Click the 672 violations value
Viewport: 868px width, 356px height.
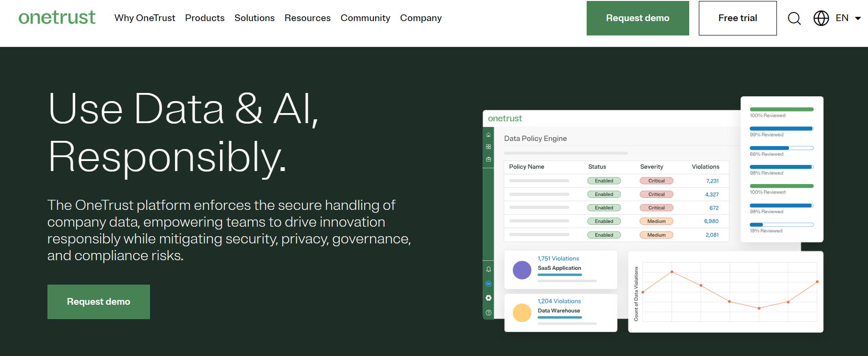[714, 208]
